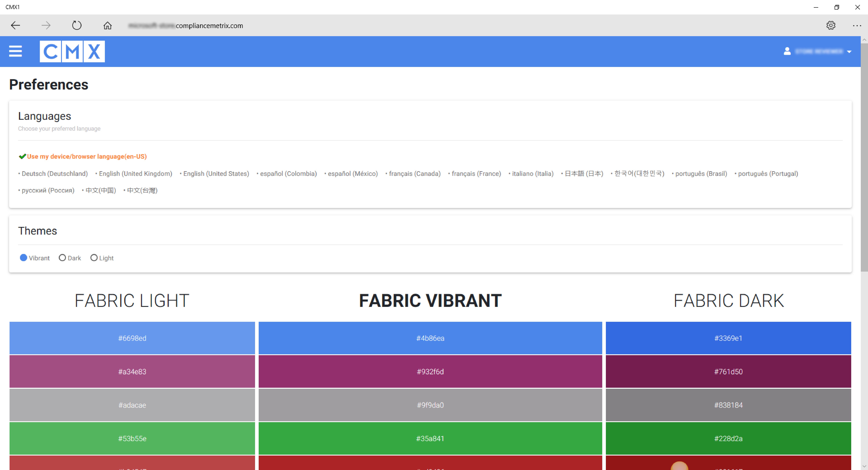Choose português (Brasil) language
Image resolution: width=868 pixels, height=470 pixels.
pos(701,174)
